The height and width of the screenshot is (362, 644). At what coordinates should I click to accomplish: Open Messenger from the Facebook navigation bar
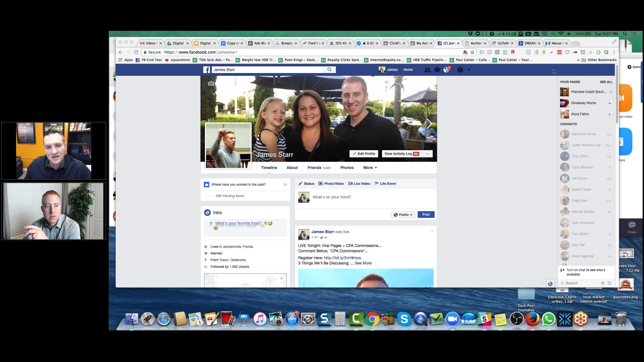click(x=437, y=69)
